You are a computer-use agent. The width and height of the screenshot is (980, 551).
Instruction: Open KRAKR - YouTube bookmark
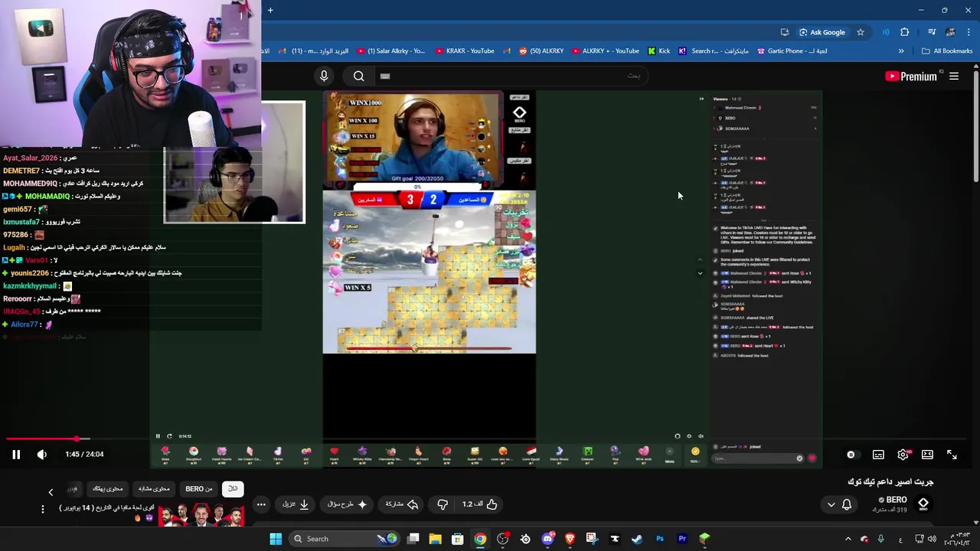(465, 51)
